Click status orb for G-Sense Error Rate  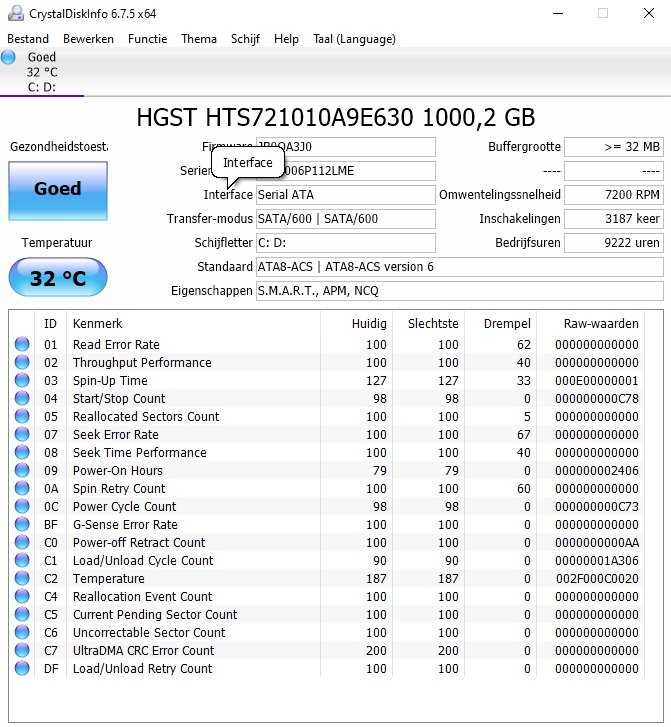22,524
